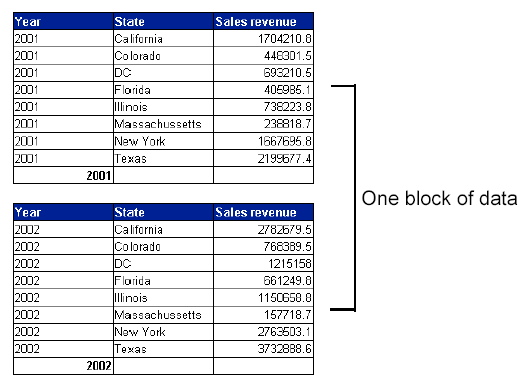Screen dimensions: 525x386
Task: Select the 2001 Massachussetts cell
Action: click(x=163, y=124)
